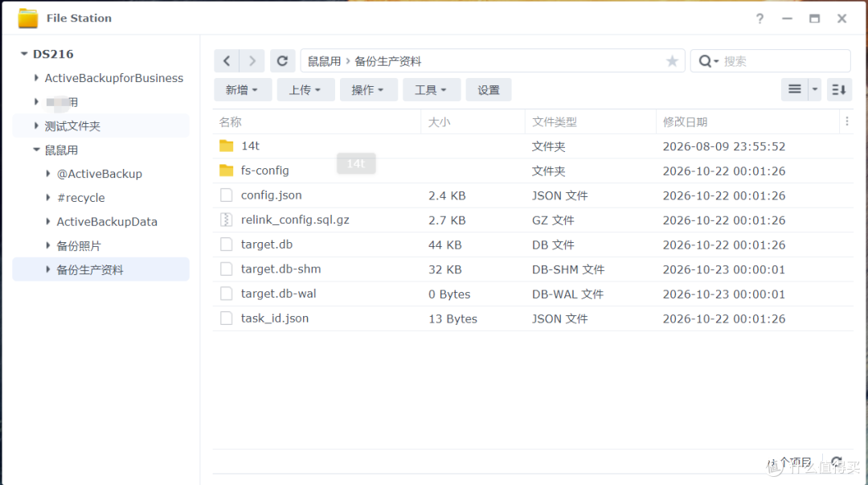Screen dimensions: 868x485
Task: Collapse the DS216 tree root
Action: click(24, 54)
